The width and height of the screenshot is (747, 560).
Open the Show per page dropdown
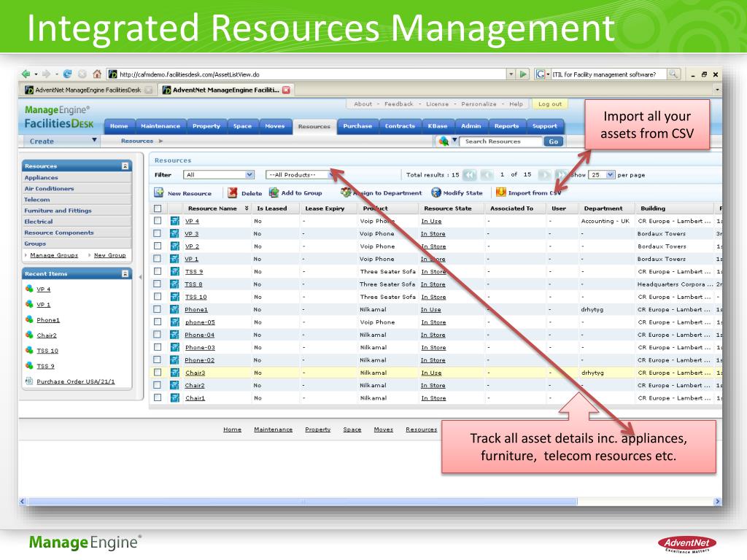click(x=602, y=175)
